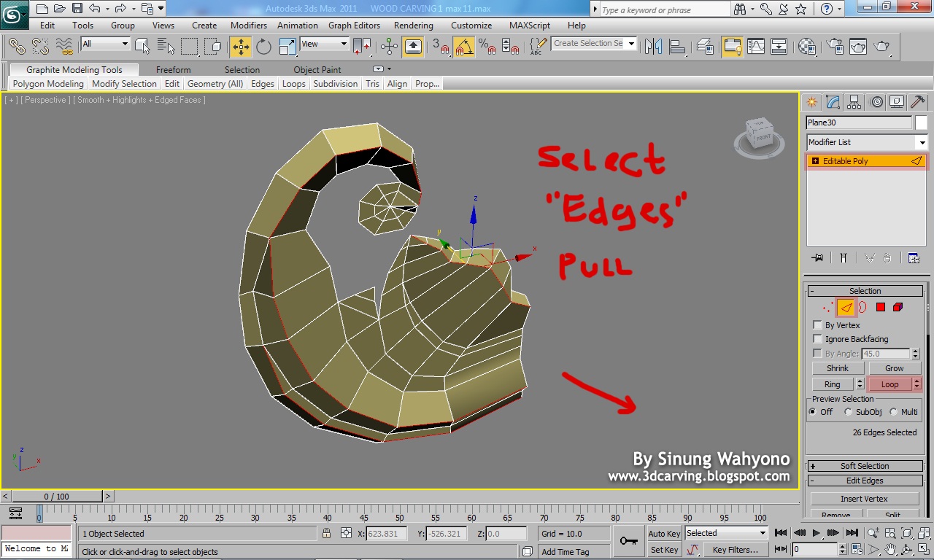Select the Polygon sub-object mode icon

[881, 307]
